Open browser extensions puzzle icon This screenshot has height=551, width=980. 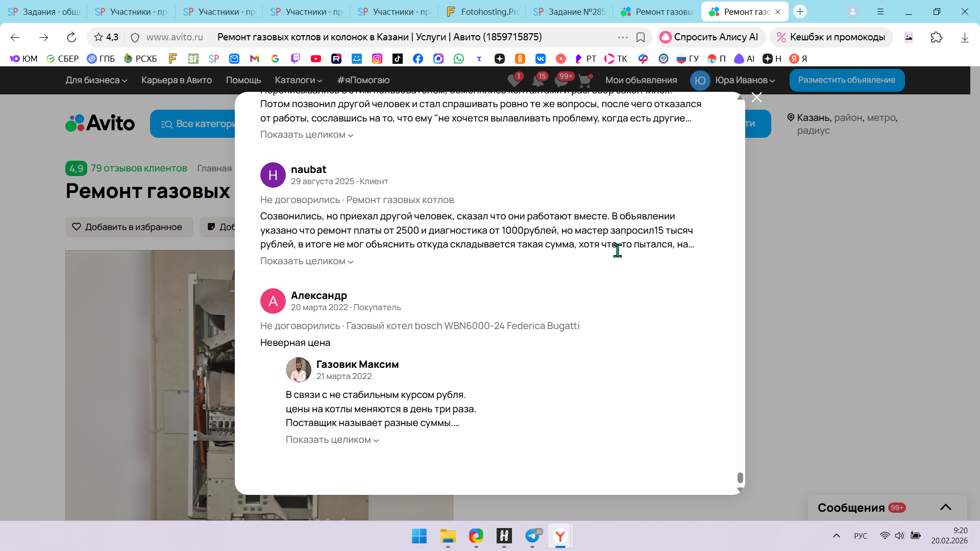click(936, 37)
